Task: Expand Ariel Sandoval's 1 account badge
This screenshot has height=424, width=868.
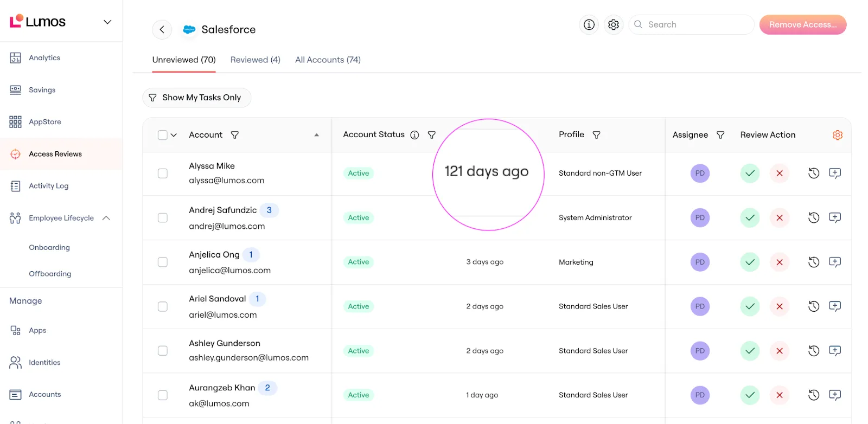Action: [257, 299]
